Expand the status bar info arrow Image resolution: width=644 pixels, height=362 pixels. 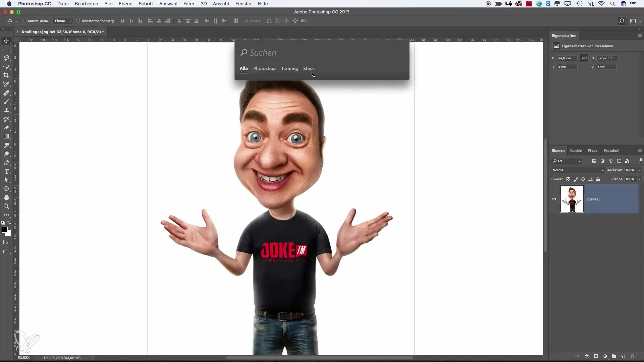[x=93, y=358]
